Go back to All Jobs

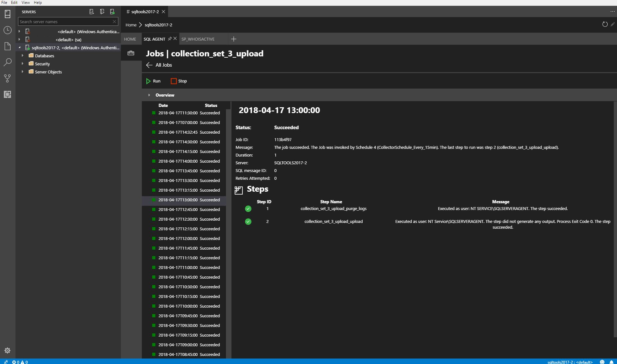(159, 65)
